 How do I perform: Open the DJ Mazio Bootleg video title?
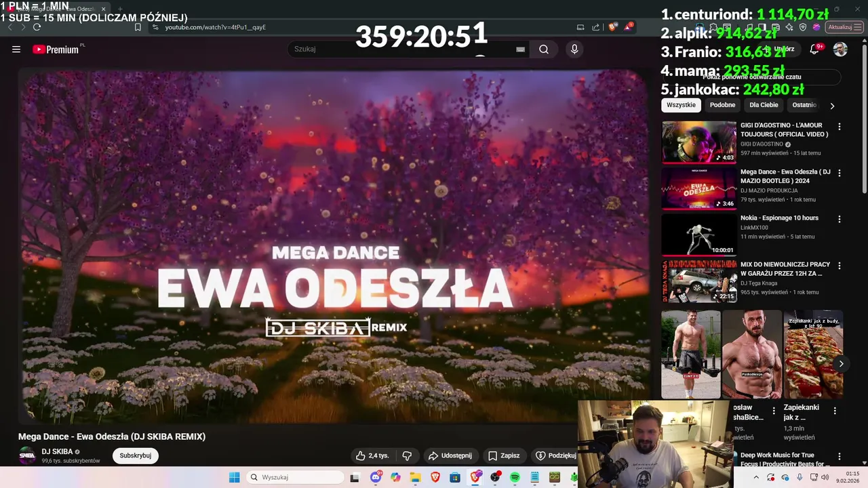coord(785,176)
